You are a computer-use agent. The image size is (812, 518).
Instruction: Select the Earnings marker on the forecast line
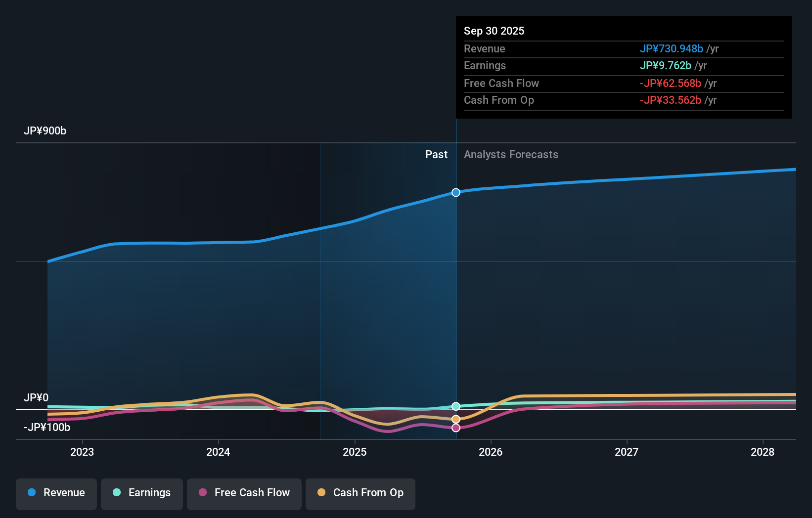pyautogui.click(x=455, y=406)
